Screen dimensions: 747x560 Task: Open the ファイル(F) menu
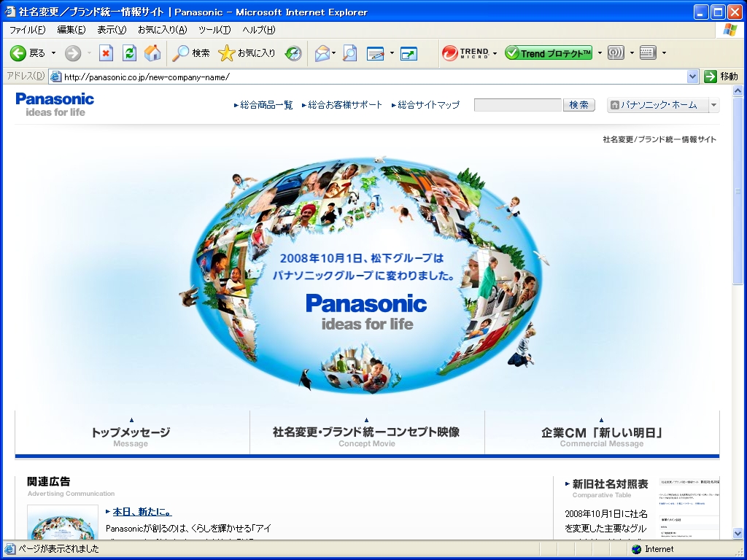[27, 30]
